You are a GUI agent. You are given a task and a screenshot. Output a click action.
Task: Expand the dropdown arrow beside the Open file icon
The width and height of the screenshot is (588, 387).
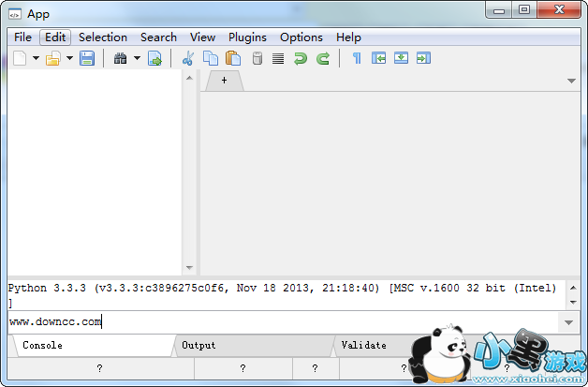click(x=69, y=58)
